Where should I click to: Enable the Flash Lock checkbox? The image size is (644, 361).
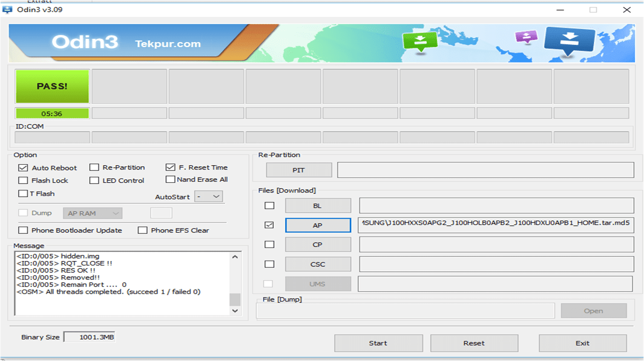[x=23, y=180]
